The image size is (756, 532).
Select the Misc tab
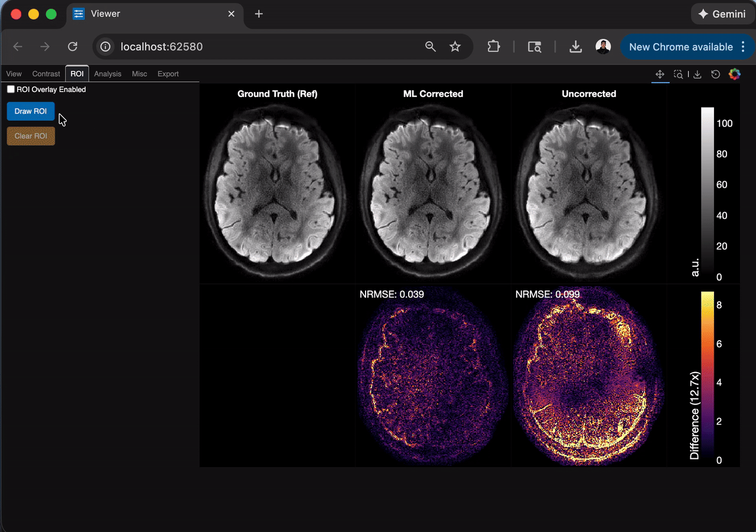pos(139,74)
